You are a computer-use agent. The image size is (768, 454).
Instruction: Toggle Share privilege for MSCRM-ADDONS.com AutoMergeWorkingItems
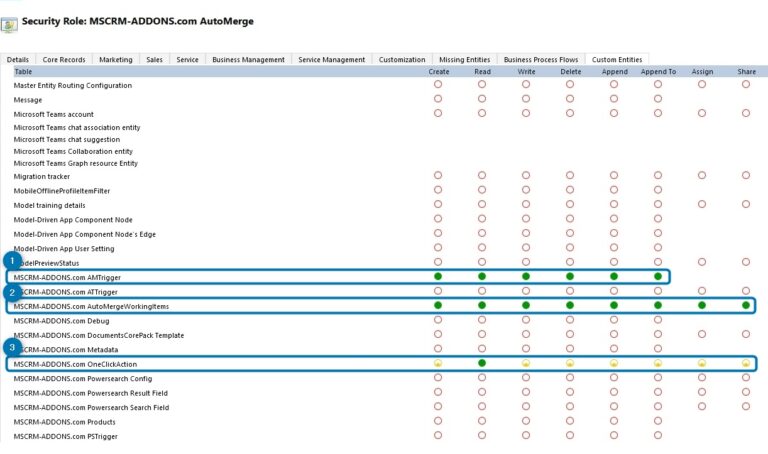click(746, 305)
